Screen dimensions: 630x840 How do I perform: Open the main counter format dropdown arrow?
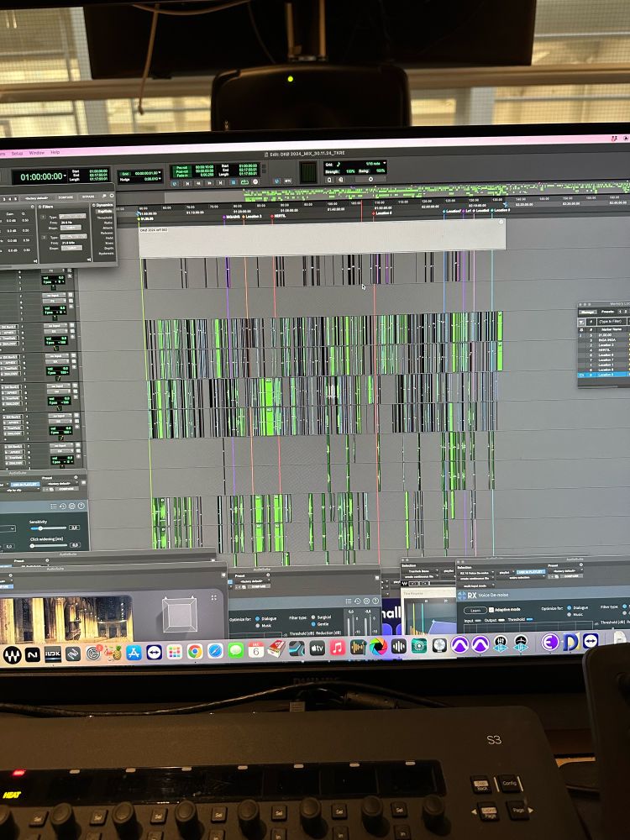click(x=65, y=176)
